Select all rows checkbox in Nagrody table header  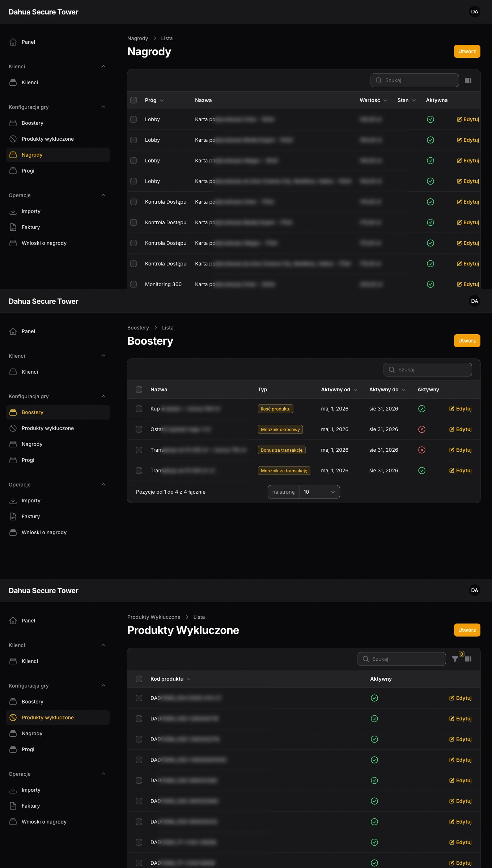[133, 100]
